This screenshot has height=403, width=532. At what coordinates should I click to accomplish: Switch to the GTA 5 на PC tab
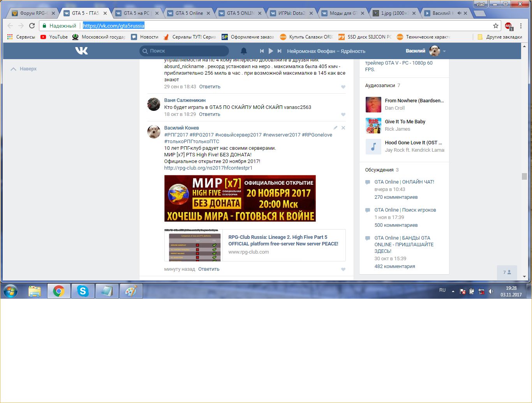pyautogui.click(x=136, y=13)
